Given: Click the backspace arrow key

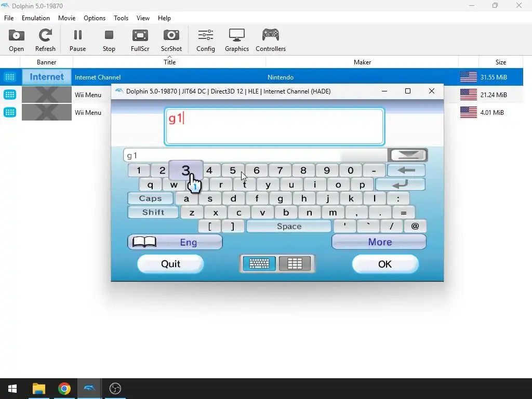Looking at the screenshot, I should pos(406,170).
